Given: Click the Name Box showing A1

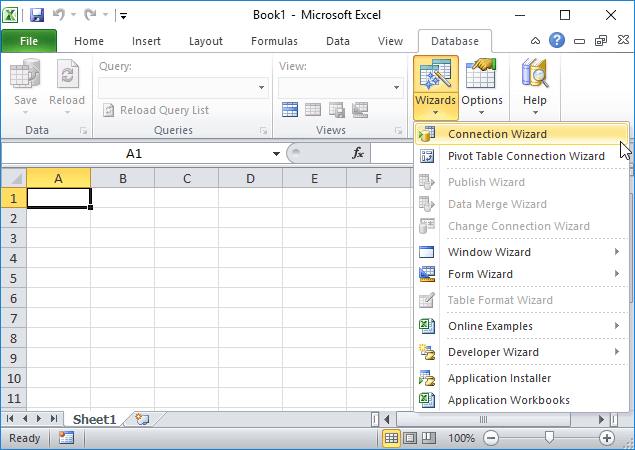Looking at the screenshot, I should point(136,154).
